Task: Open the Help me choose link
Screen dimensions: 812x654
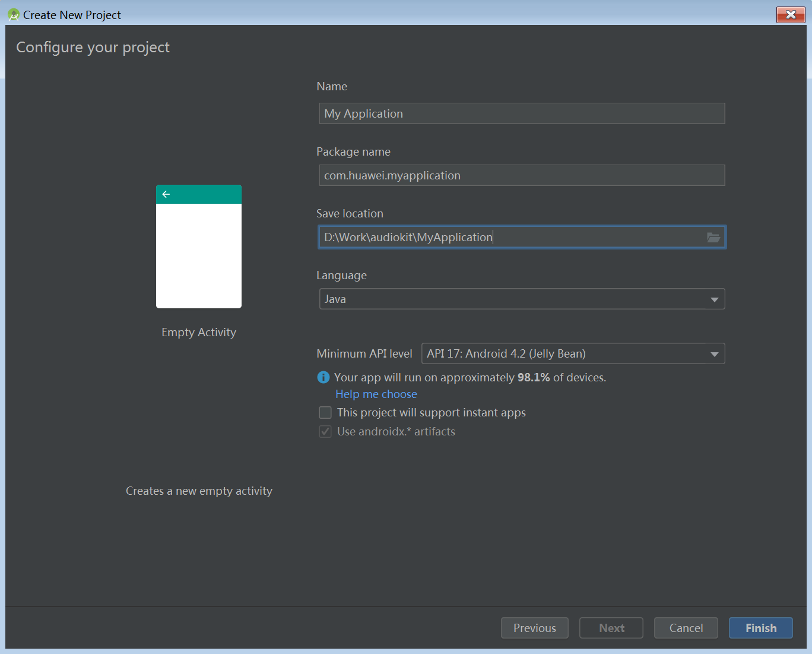Action: [376, 394]
